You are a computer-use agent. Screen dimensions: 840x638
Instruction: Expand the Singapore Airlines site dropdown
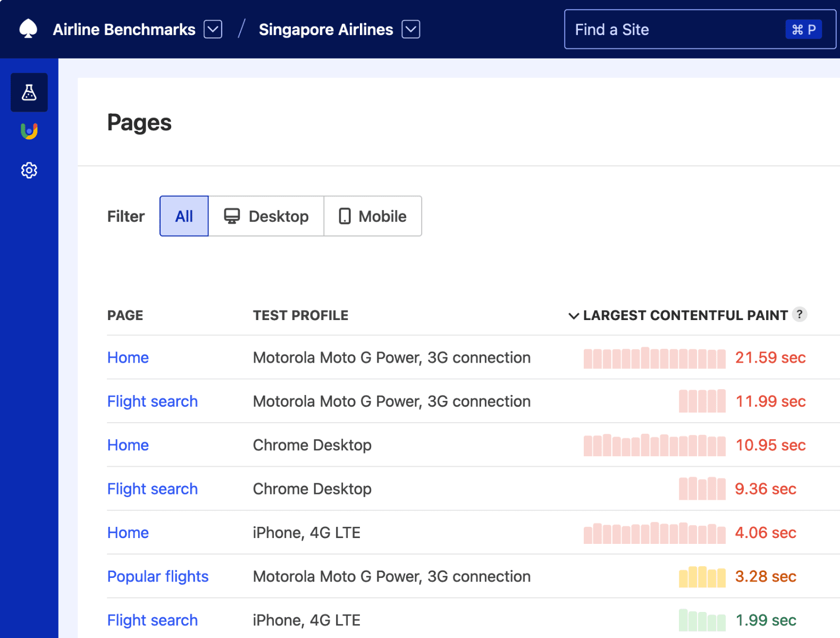point(410,29)
